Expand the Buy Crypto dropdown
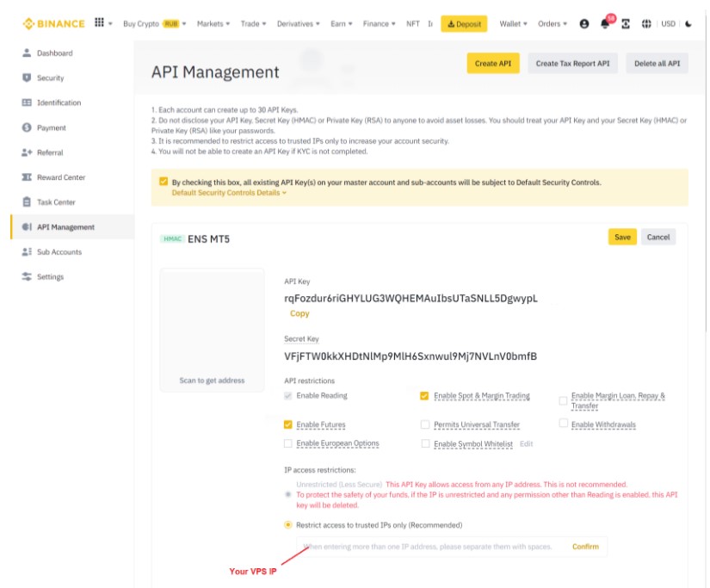The height and width of the screenshot is (588, 710). (x=155, y=23)
